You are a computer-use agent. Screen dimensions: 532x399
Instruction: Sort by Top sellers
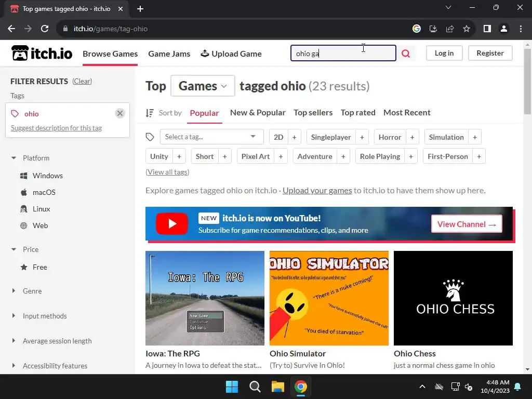313,113
